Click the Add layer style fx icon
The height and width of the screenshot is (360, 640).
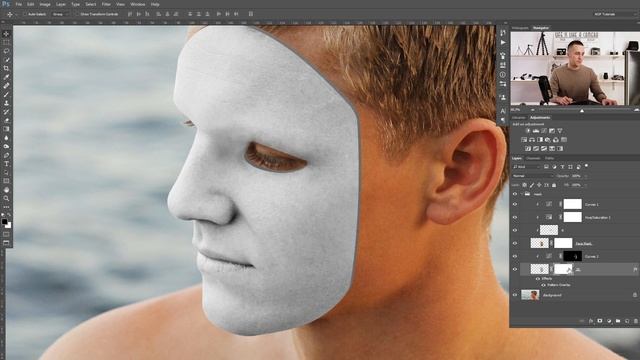(x=591, y=321)
